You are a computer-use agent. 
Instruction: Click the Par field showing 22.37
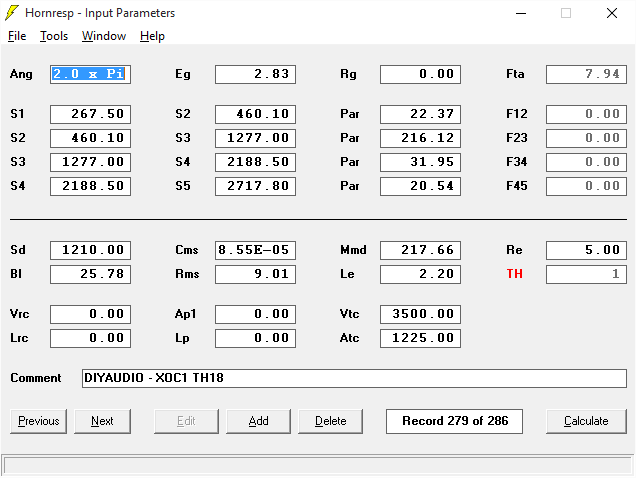420,114
